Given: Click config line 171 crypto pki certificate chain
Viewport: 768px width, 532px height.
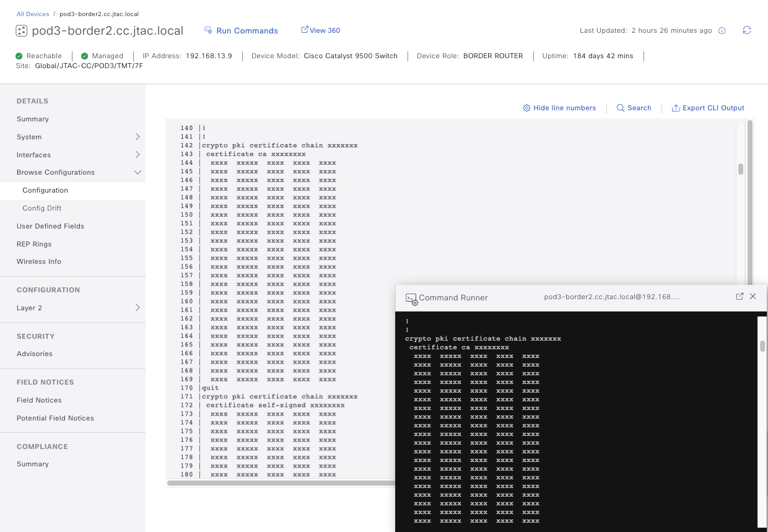Looking at the screenshot, I should click(x=280, y=396).
